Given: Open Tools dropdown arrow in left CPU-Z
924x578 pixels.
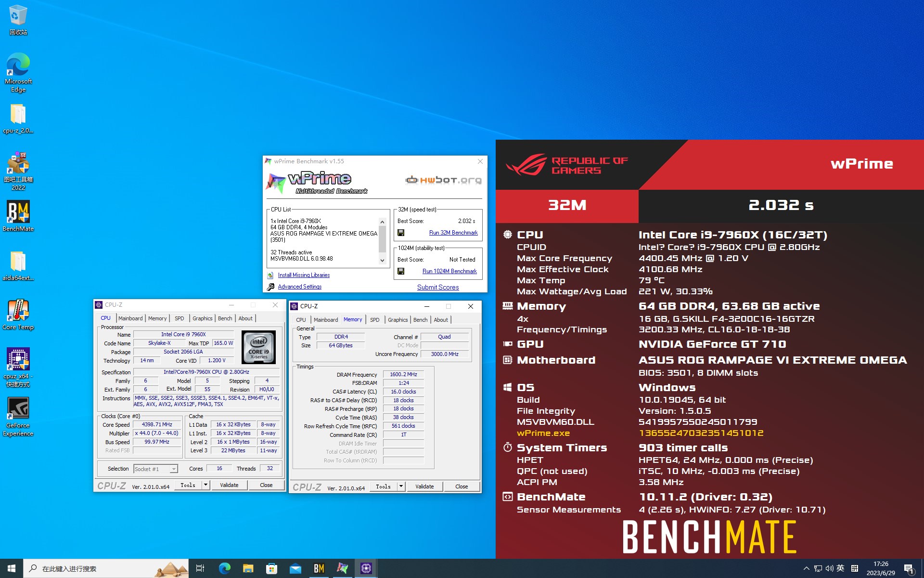Looking at the screenshot, I should coord(205,485).
